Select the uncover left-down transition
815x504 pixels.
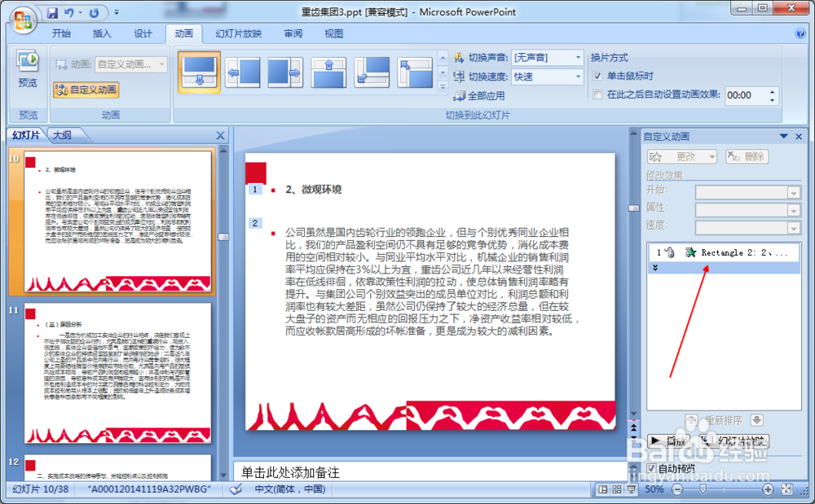tap(372, 72)
